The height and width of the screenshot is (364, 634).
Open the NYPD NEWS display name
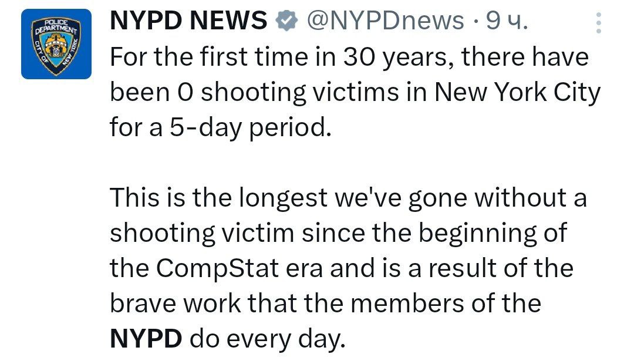(188, 22)
